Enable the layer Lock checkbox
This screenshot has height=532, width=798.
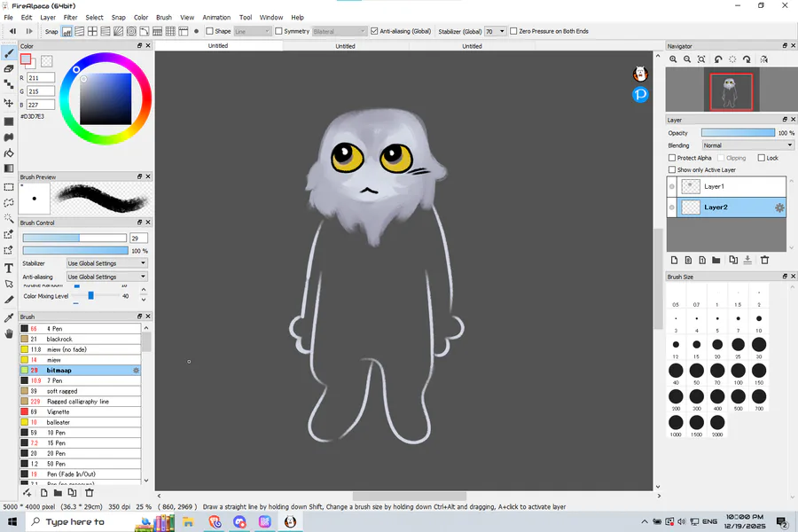click(x=762, y=158)
